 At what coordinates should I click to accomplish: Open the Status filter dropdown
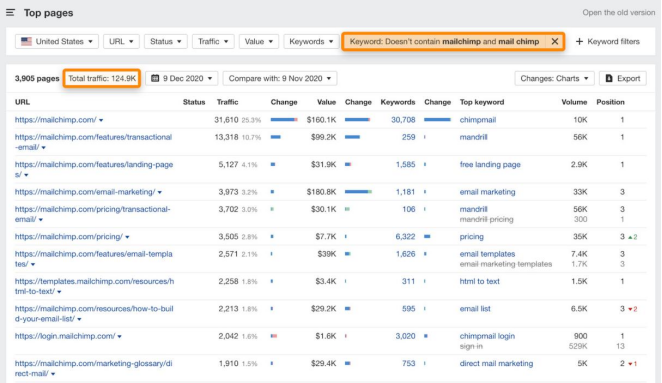pyautogui.click(x=166, y=41)
